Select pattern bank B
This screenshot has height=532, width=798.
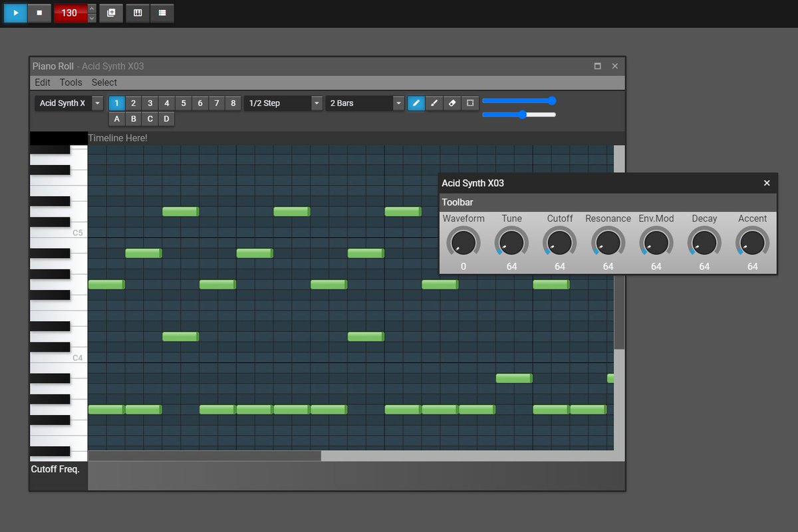click(133, 119)
